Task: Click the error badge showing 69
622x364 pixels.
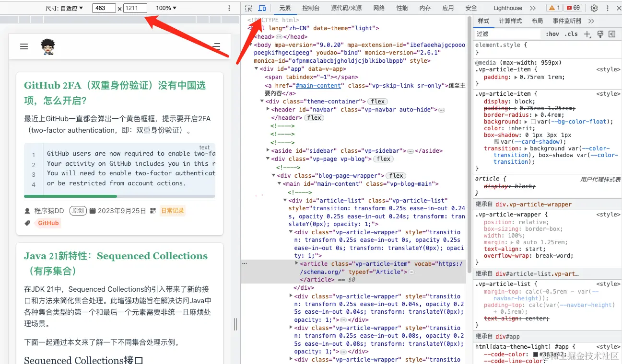Action: pyautogui.click(x=573, y=8)
